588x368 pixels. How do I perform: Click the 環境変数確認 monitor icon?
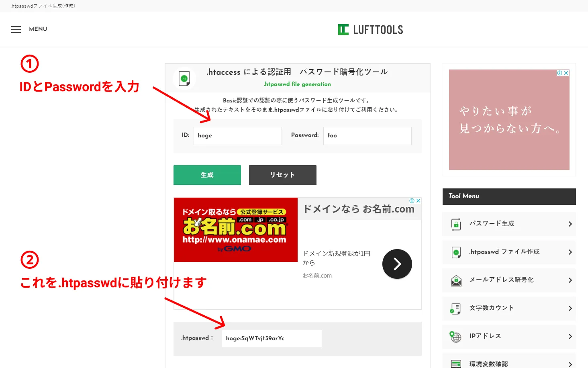(456, 364)
